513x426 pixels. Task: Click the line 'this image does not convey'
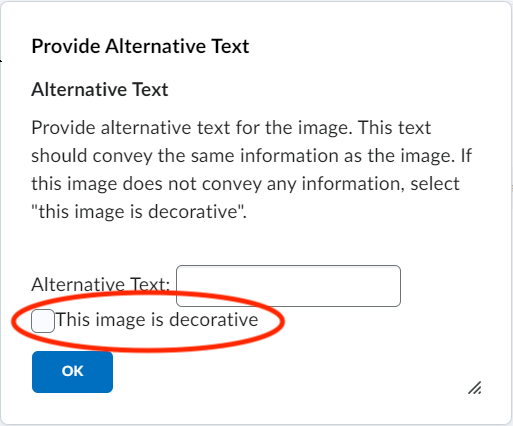click(246, 184)
